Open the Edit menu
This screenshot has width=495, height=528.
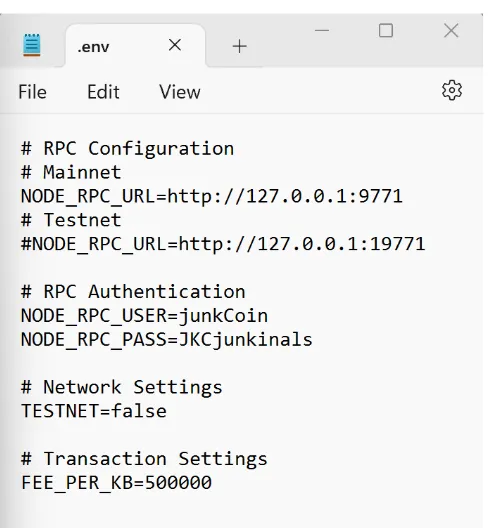(x=103, y=92)
